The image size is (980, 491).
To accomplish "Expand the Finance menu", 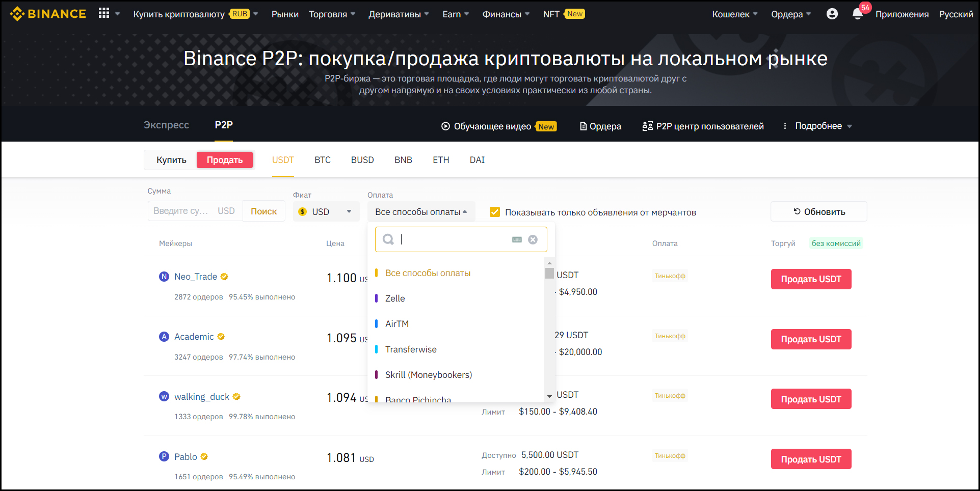I will tap(506, 14).
